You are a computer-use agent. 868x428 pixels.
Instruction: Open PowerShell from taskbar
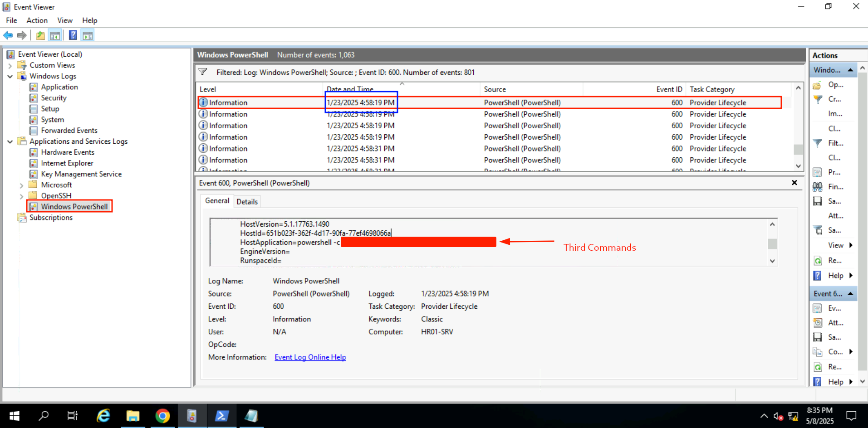coord(221,416)
